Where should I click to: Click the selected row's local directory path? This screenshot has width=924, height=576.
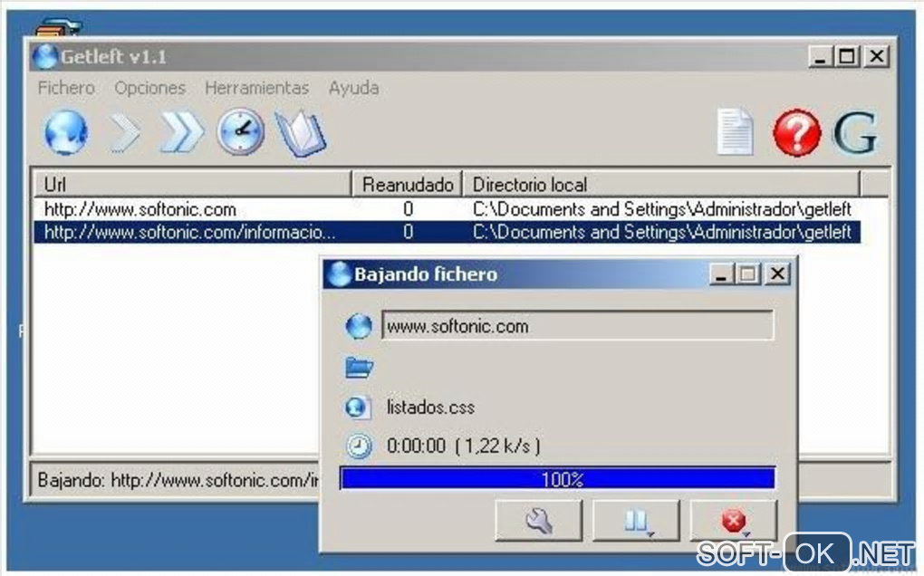(x=662, y=232)
